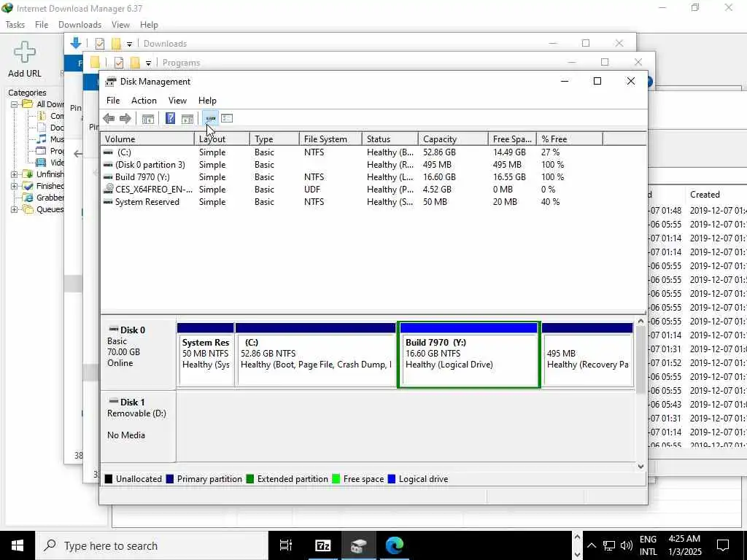This screenshot has height=560, width=747.
Task: Click the network tray icon
Action: pos(609,545)
